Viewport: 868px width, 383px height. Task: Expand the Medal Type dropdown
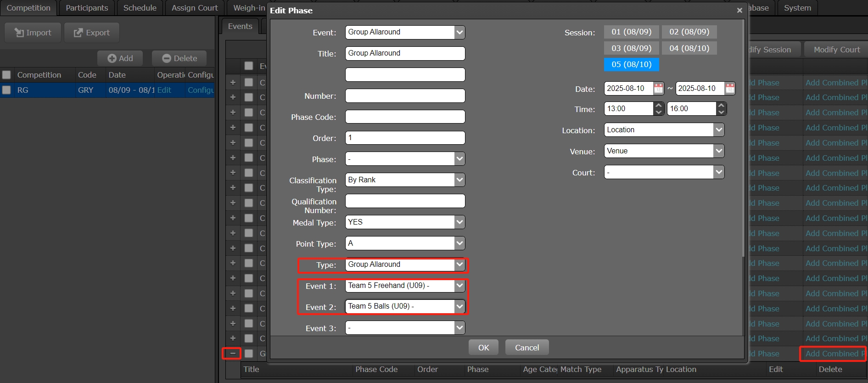(x=459, y=222)
